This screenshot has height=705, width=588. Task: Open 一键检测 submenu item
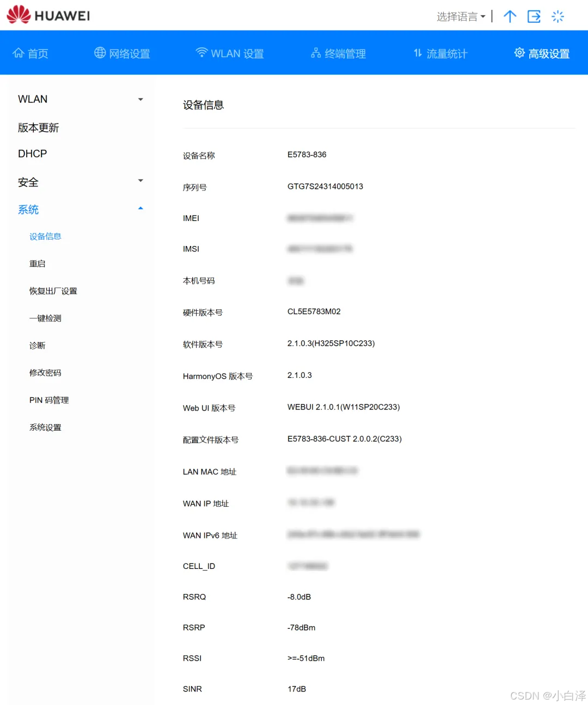point(45,318)
